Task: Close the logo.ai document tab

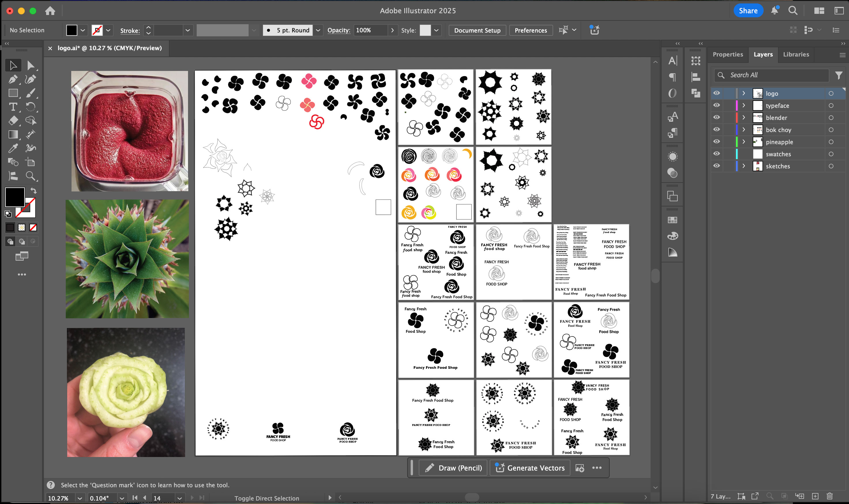Action: tap(50, 48)
